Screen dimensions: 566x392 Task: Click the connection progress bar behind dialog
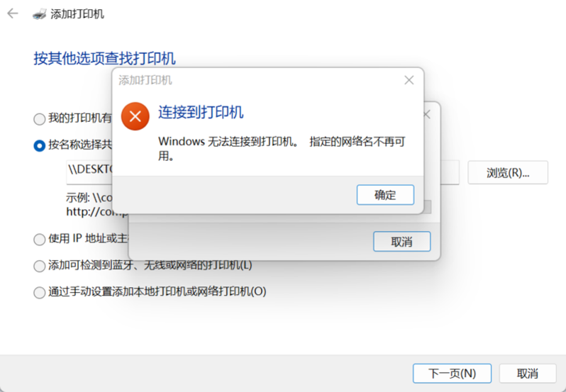tap(428, 207)
